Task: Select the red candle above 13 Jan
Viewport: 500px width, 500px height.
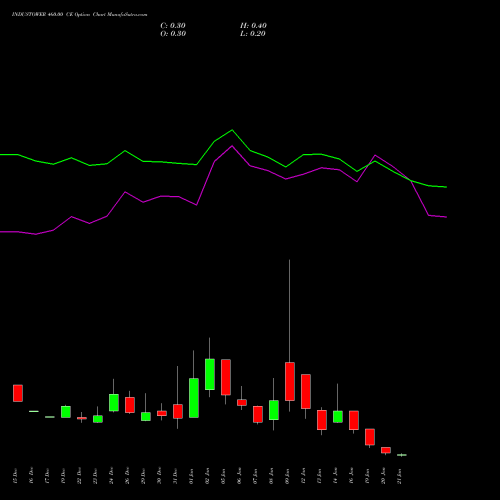Action: coord(322,420)
